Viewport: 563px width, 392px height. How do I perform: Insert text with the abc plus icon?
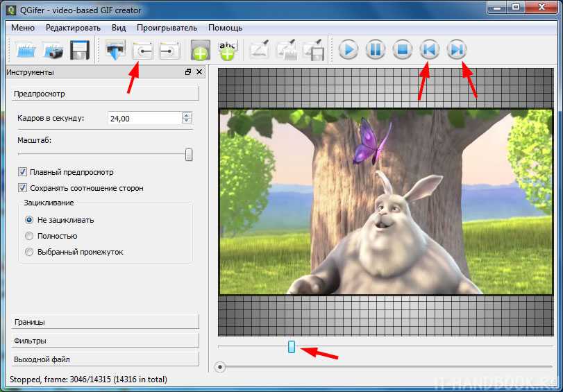(x=228, y=50)
